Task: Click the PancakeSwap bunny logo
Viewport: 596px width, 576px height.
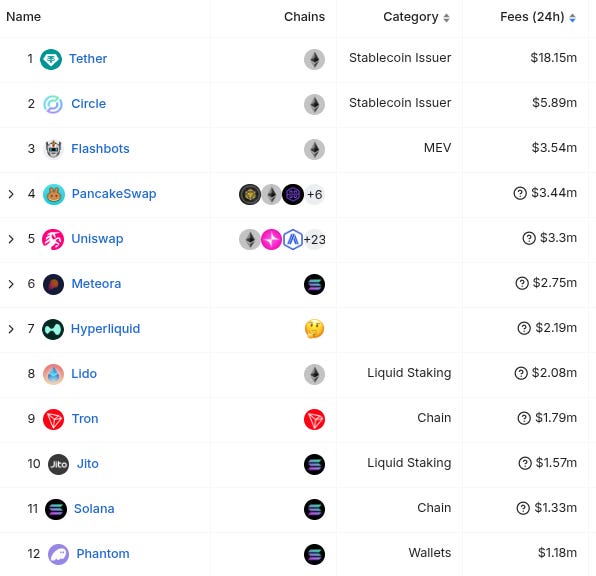Action: 54,194
